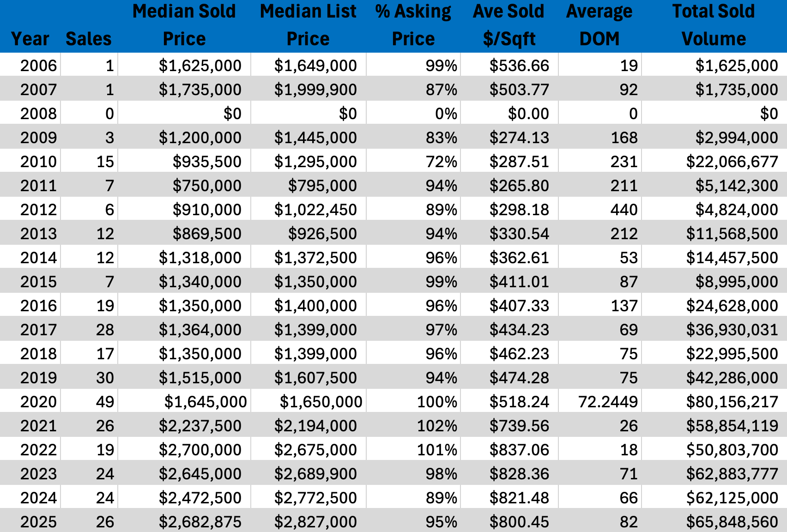The width and height of the screenshot is (787, 532).
Task: Select the 2020 year cell
Action: 38,402
